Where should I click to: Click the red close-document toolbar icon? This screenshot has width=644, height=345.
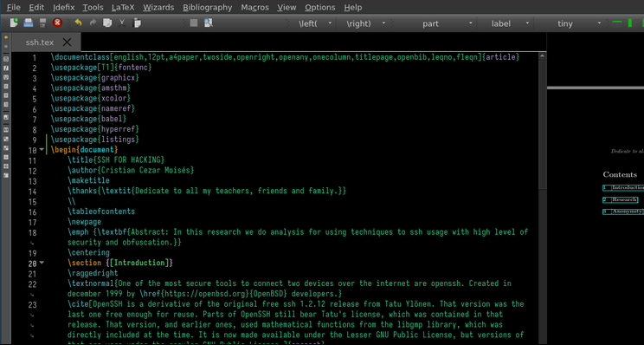(x=57, y=23)
